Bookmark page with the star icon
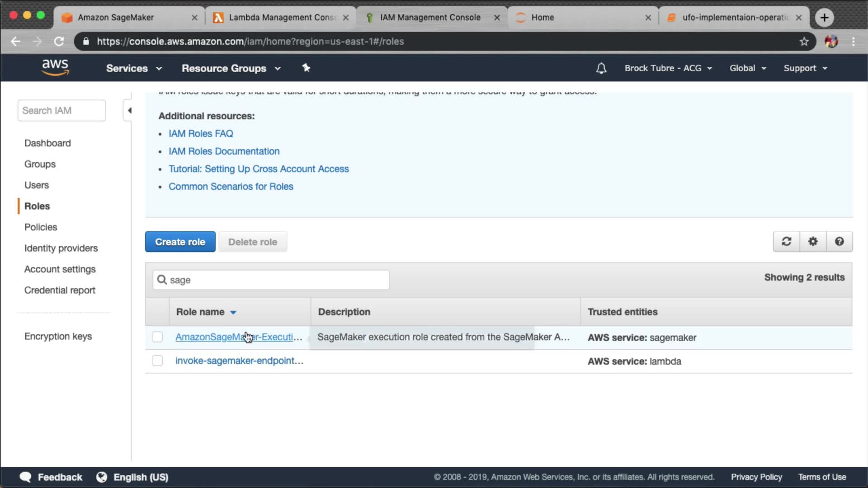The width and height of the screenshot is (868, 488). pyautogui.click(x=804, y=42)
